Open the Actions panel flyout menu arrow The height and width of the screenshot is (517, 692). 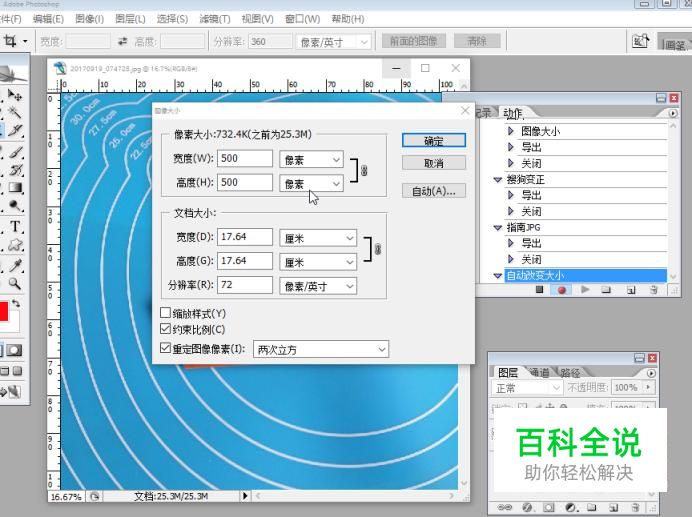click(x=673, y=113)
